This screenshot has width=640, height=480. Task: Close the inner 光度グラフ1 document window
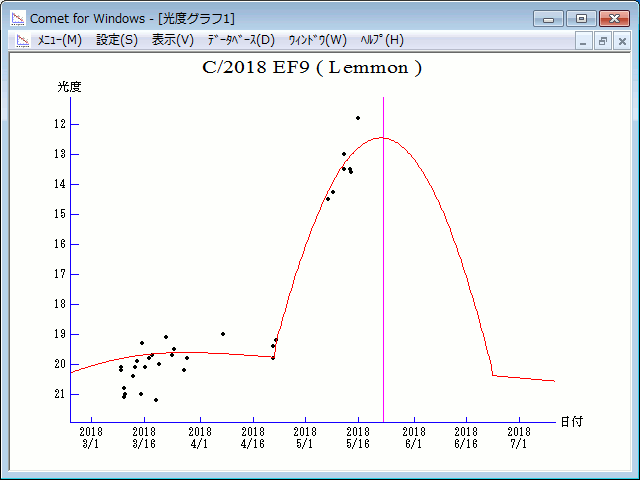(x=621, y=41)
